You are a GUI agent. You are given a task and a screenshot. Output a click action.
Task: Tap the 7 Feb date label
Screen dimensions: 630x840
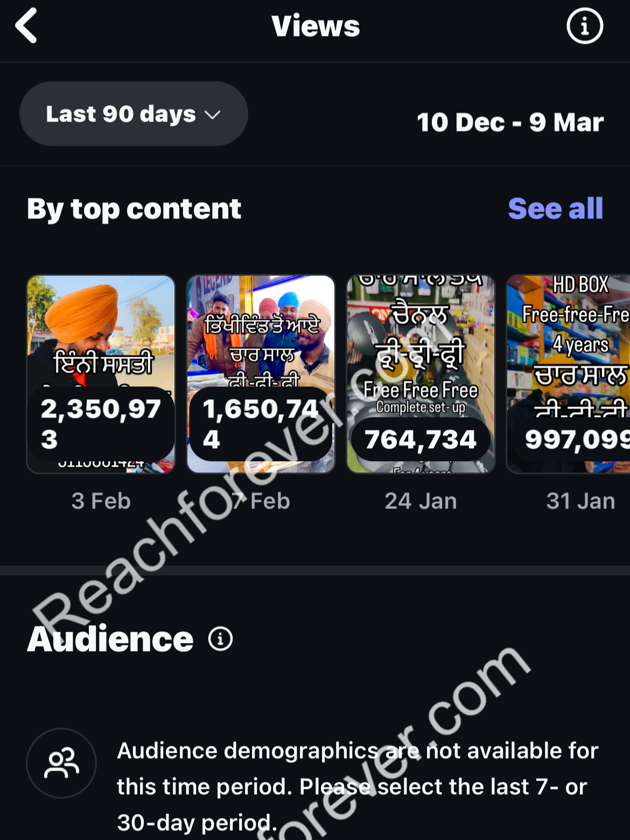[x=261, y=501]
